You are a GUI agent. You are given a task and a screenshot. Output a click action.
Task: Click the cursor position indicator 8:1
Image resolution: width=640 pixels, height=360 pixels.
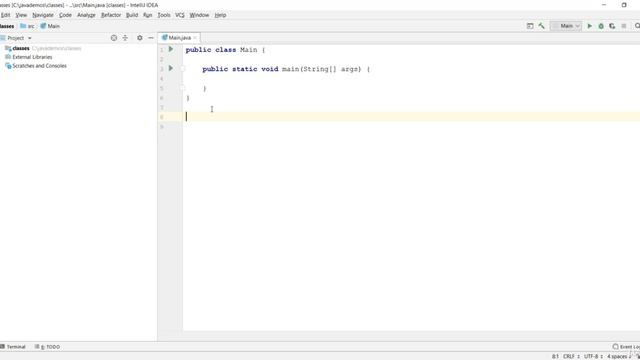[555, 356]
